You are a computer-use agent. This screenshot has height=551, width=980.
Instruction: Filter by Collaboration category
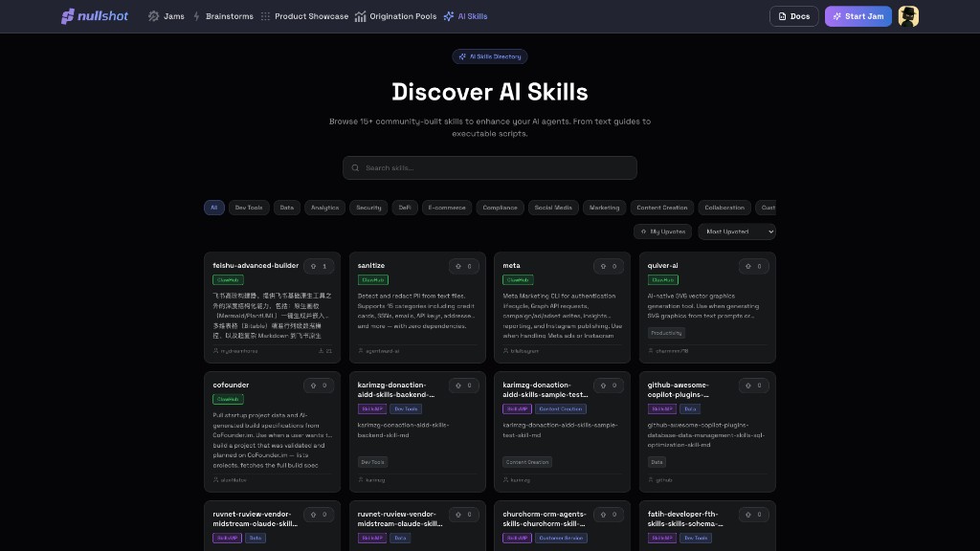point(724,208)
